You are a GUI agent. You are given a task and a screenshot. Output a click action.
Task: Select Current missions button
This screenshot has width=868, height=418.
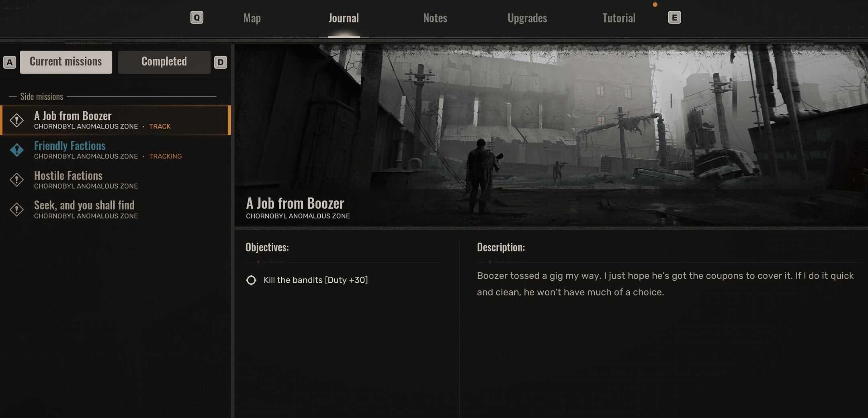click(66, 62)
